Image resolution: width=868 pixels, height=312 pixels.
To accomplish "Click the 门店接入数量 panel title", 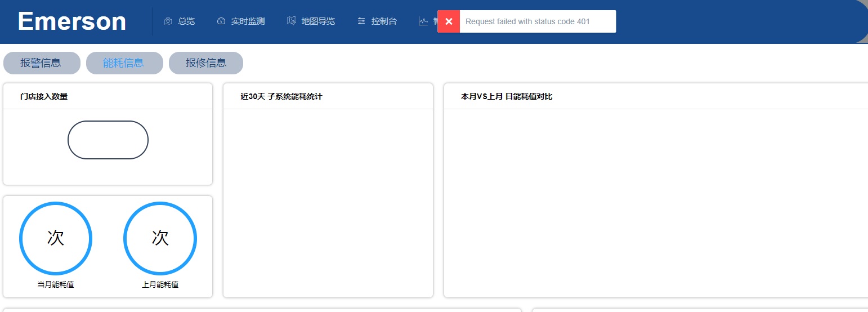I will click(x=44, y=96).
